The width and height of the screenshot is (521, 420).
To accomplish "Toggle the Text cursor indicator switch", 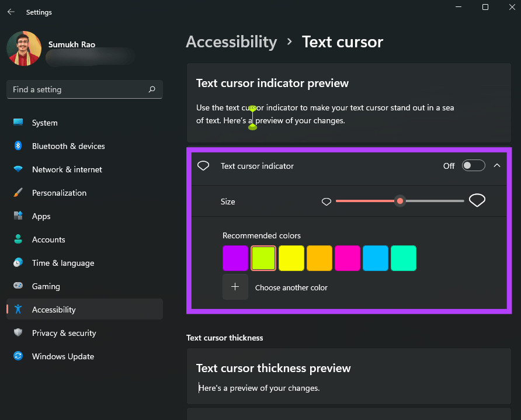I will (x=473, y=165).
